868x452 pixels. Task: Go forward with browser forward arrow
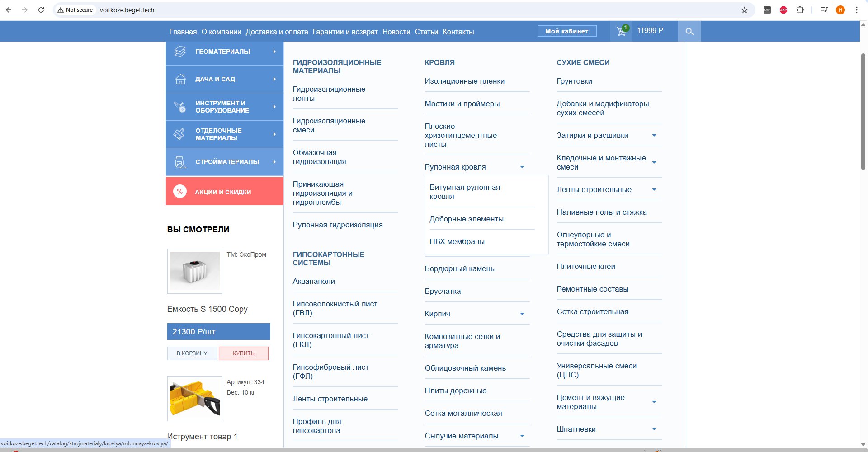tap(25, 10)
